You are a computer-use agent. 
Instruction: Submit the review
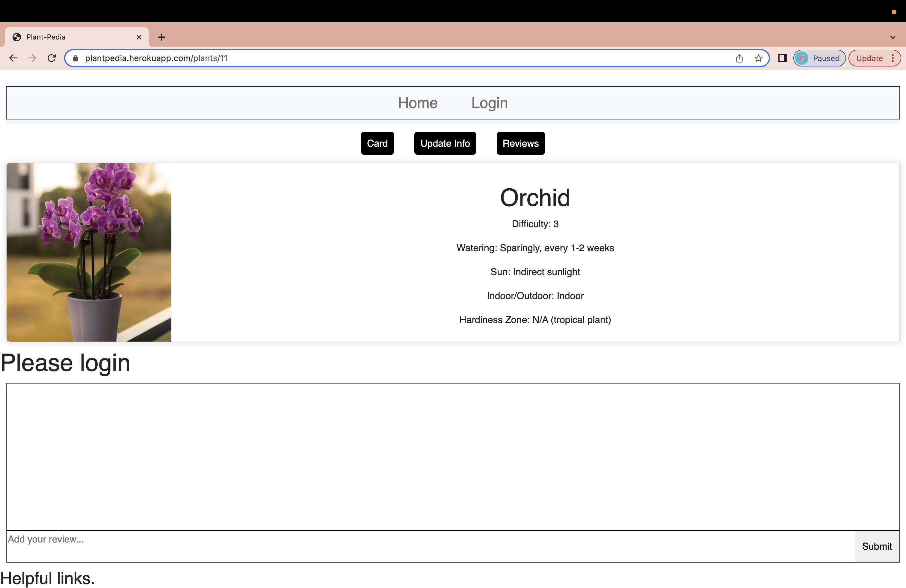877,546
